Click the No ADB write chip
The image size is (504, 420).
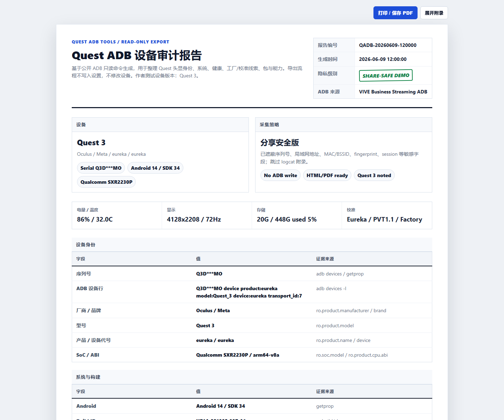tap(280, 175)
